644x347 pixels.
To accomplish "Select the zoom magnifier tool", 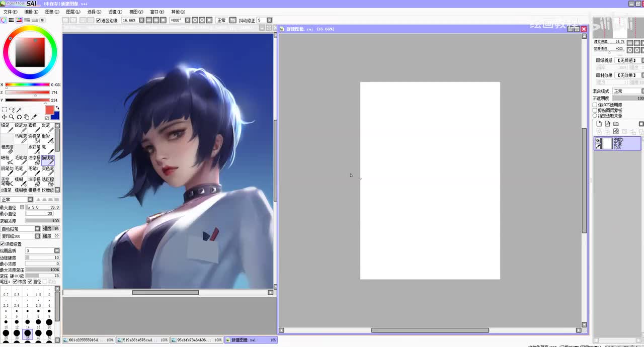I will click(12, 117).
